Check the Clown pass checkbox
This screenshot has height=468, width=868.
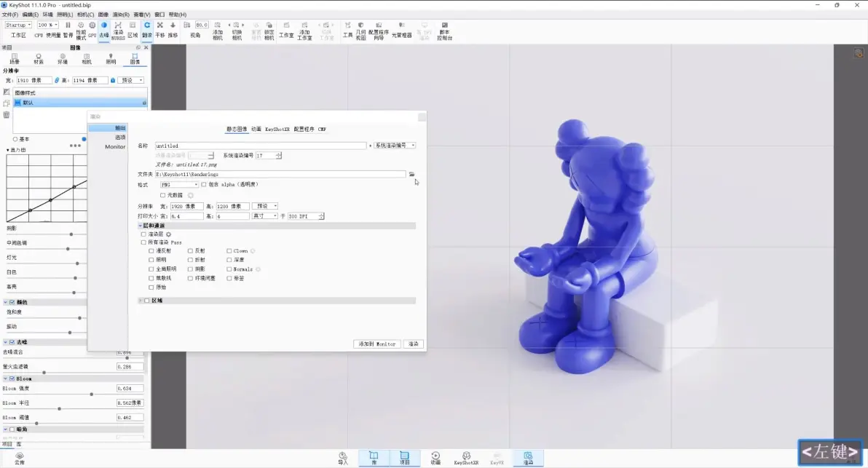(x=229, y=251)
